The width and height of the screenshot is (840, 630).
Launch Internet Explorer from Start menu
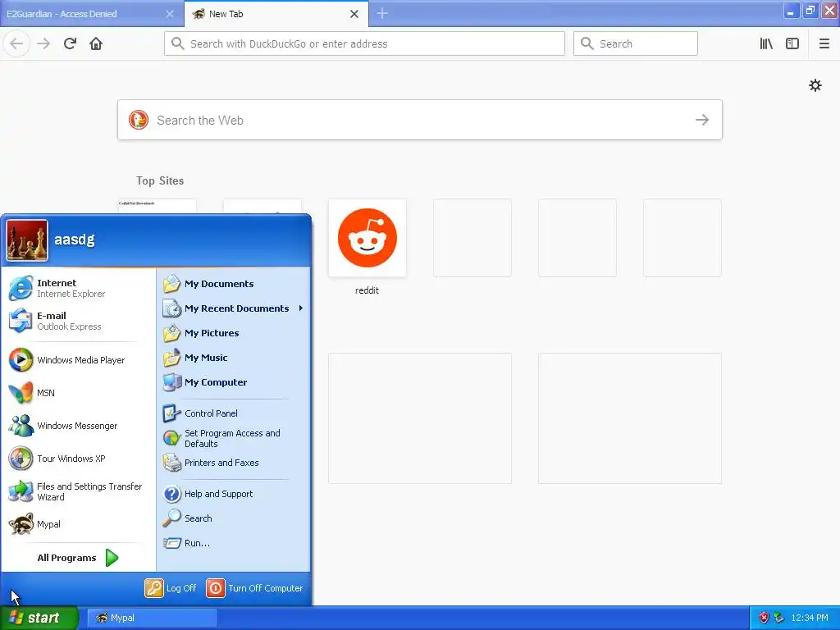[78, 288]
